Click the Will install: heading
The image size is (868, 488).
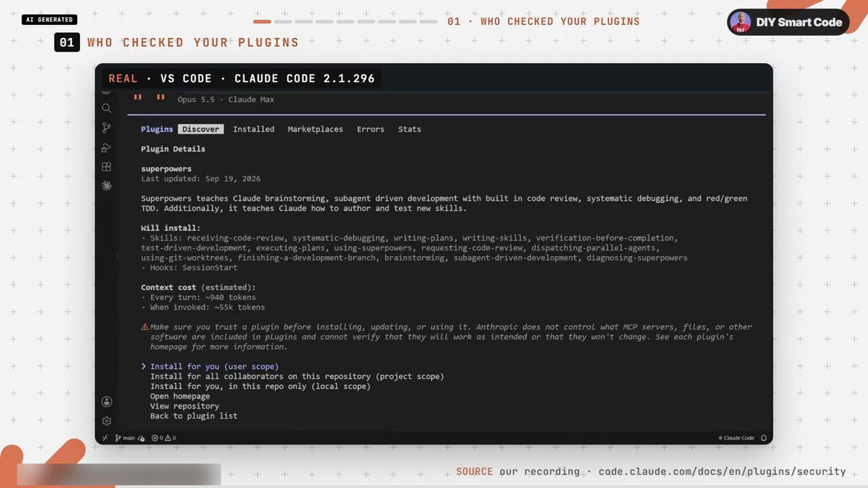(171, 228)
